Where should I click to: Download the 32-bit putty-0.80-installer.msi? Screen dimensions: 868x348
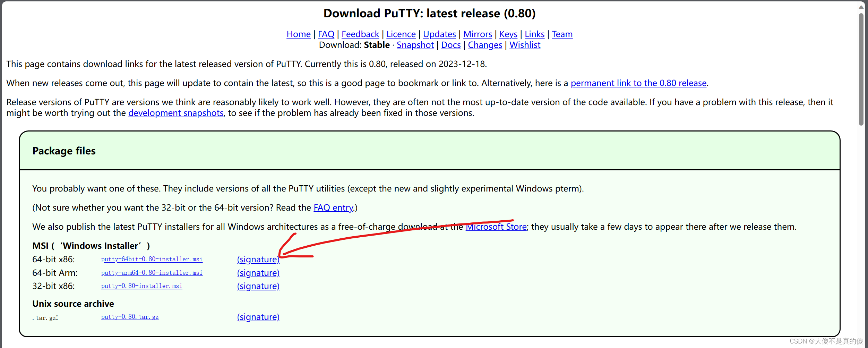141,286
